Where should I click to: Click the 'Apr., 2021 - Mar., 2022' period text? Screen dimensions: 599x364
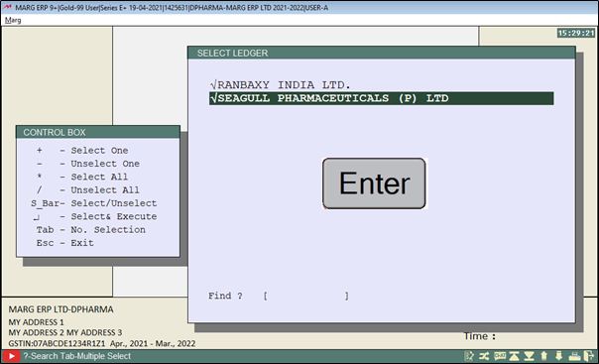tap(153, 343)
